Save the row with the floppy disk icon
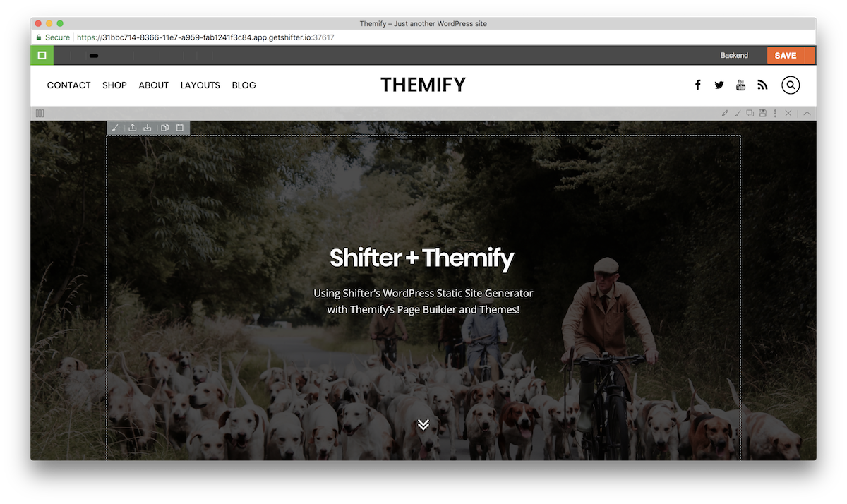The image size is (847, 504). (763, 113)
